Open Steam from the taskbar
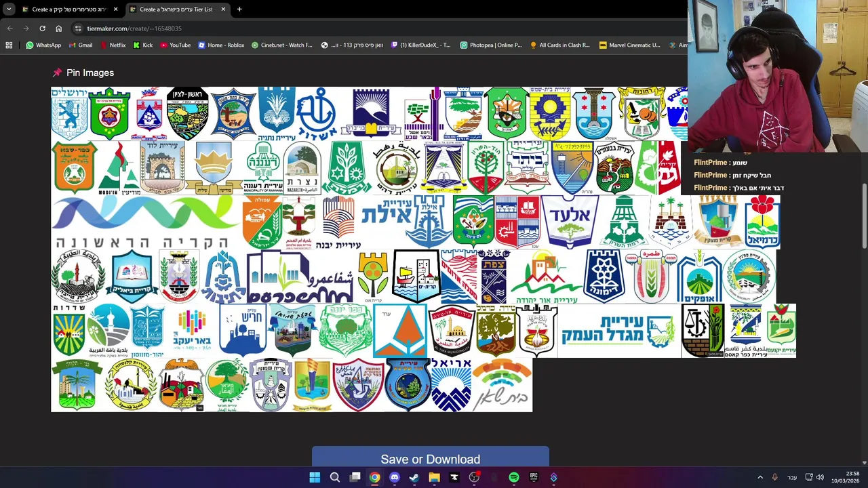Screen dimensions: 868x488 [414, 478]
